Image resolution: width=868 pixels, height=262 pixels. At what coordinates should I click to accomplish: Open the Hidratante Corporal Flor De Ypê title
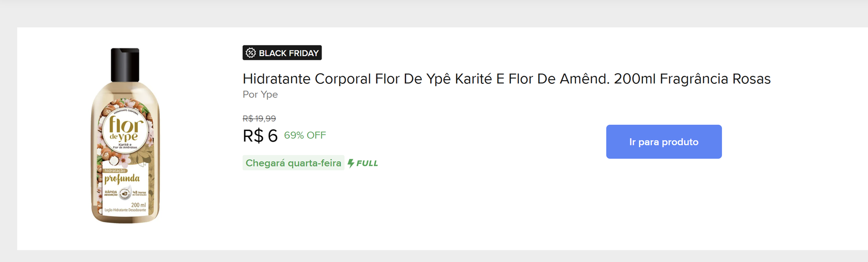506,79
